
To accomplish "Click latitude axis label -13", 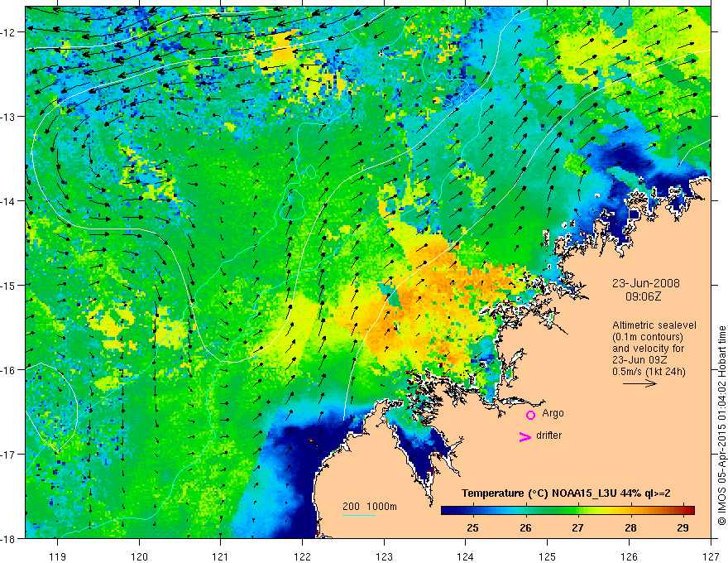I will pos(9,117).
